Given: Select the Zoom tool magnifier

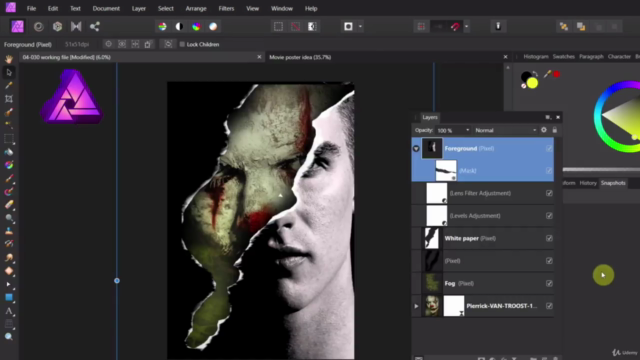Looking at the screenshot, I should coord(9,337).
